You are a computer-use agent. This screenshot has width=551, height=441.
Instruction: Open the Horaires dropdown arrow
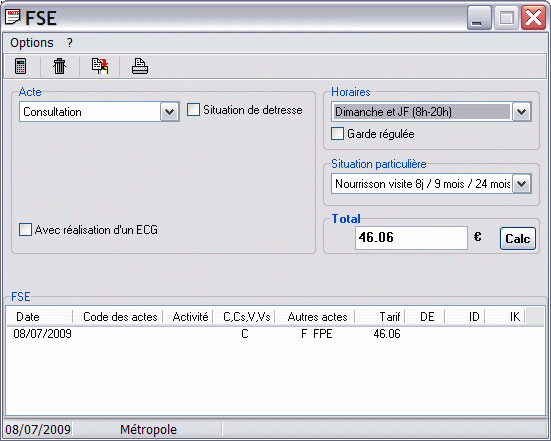(521, 112)
